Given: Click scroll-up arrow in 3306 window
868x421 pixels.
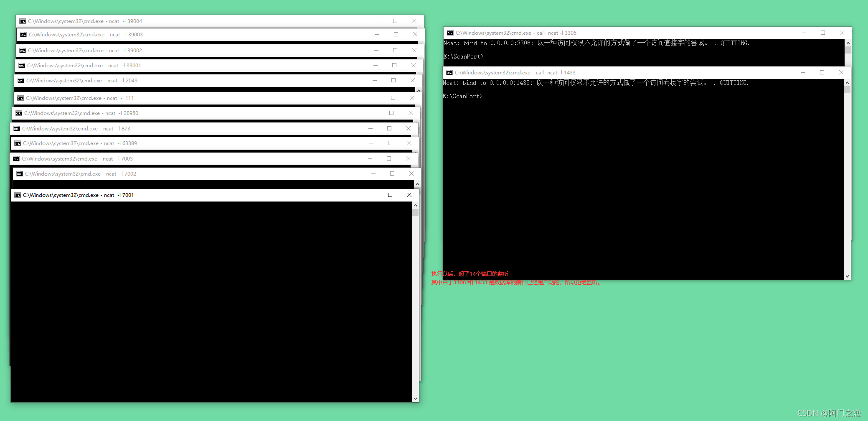Looking at the screenshot, I should [848, 43].
